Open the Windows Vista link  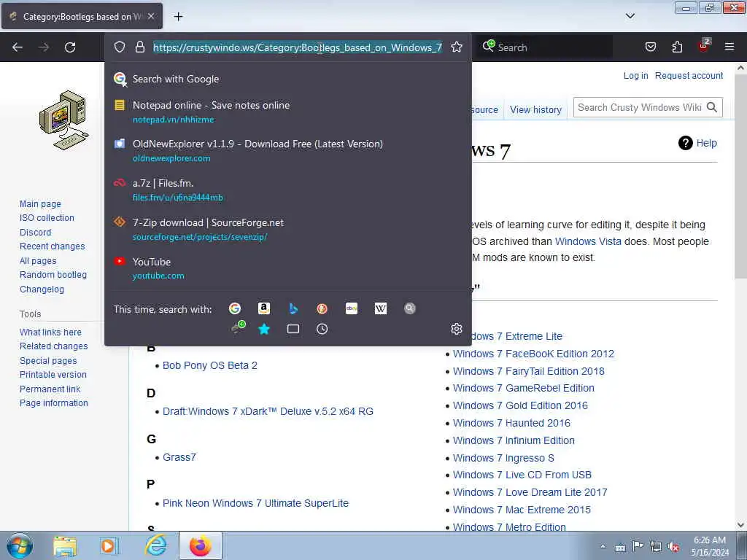pyautogui.click(x=588, y=241)
